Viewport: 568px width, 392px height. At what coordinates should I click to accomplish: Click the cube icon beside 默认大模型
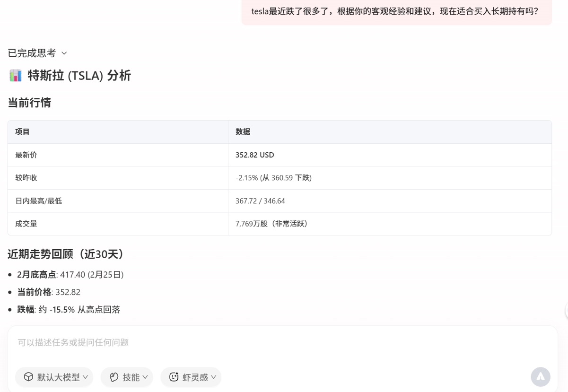[28, 377]
